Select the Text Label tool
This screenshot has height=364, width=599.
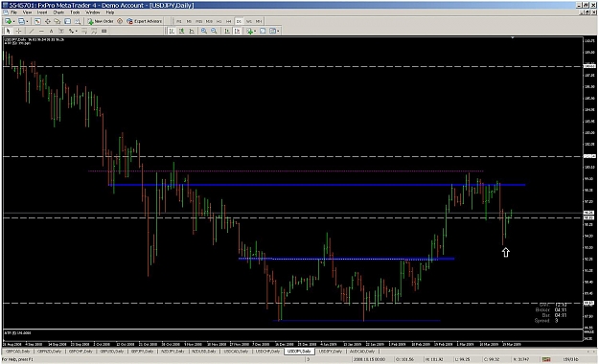(61, 31)
